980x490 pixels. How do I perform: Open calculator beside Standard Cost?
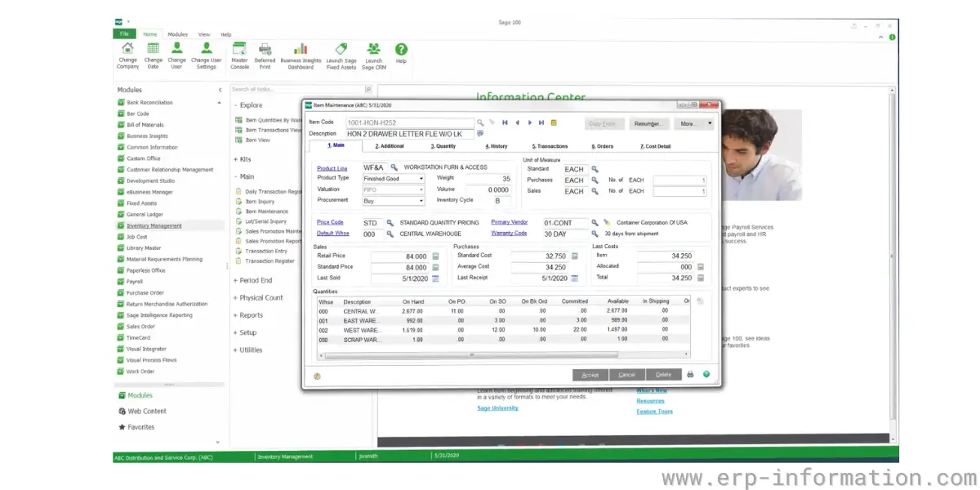575,256
